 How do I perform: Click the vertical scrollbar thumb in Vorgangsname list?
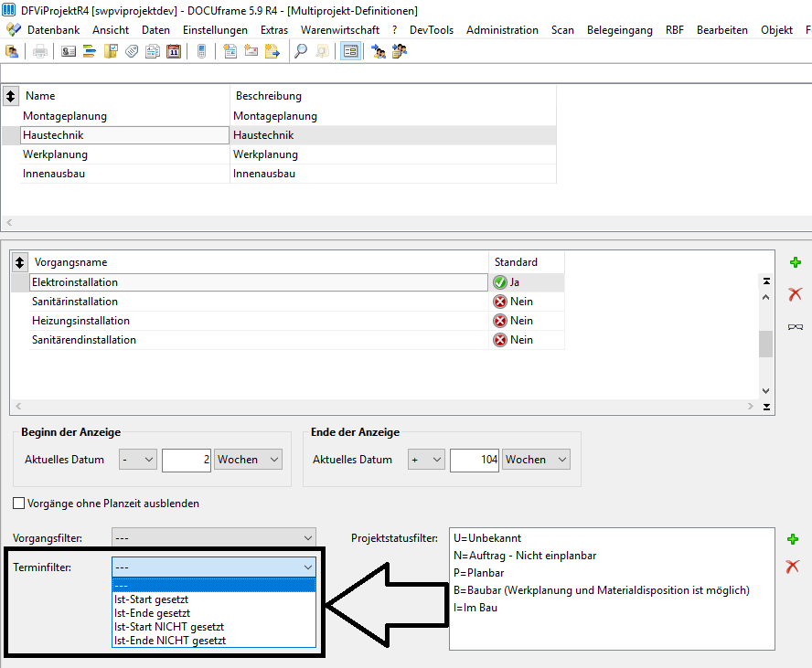[766, 345]
